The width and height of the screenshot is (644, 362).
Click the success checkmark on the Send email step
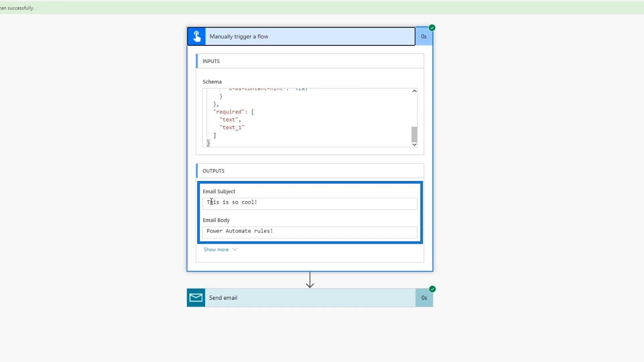click(x=432, y=289)
